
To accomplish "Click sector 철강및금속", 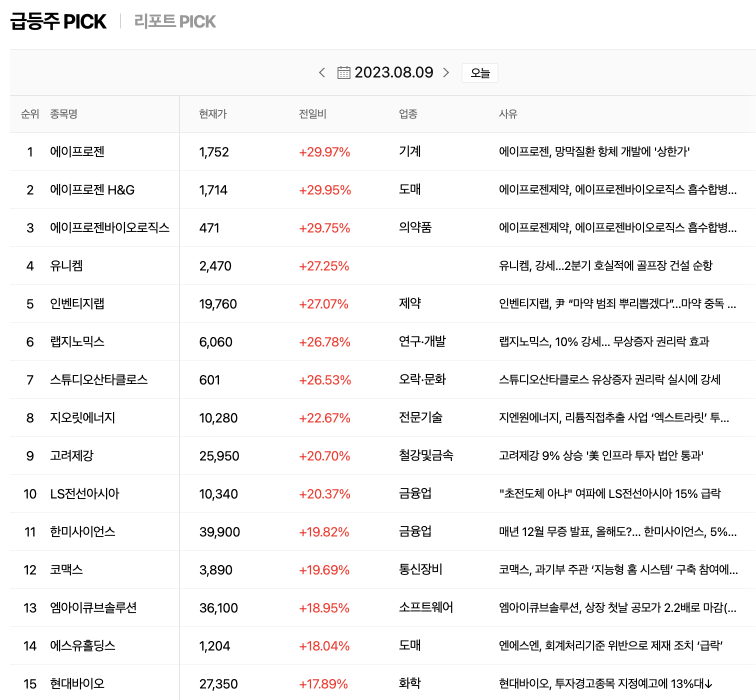I will [x=426, y=455].
